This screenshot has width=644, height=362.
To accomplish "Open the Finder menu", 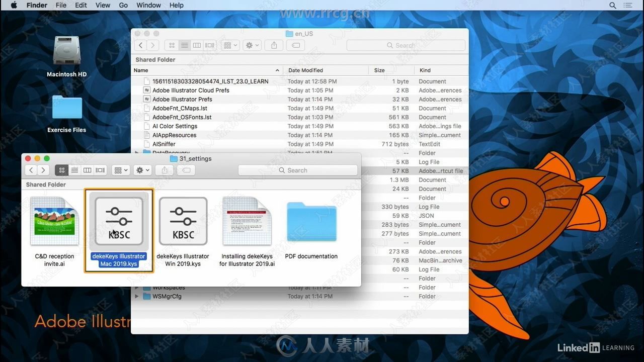I will tap(36, 5).
